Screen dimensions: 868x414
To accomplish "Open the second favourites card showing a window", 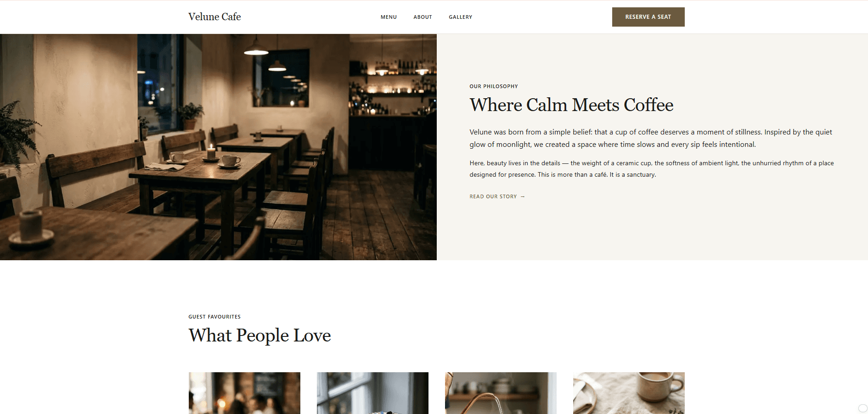I will (372, 393).
